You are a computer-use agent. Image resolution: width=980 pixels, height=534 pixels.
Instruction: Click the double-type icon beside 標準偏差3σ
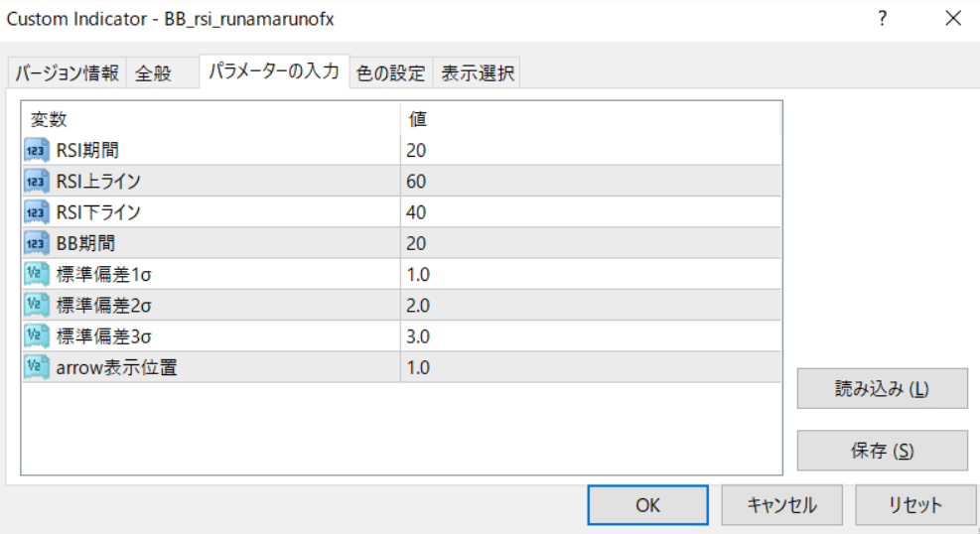click(x=37, y=336)
